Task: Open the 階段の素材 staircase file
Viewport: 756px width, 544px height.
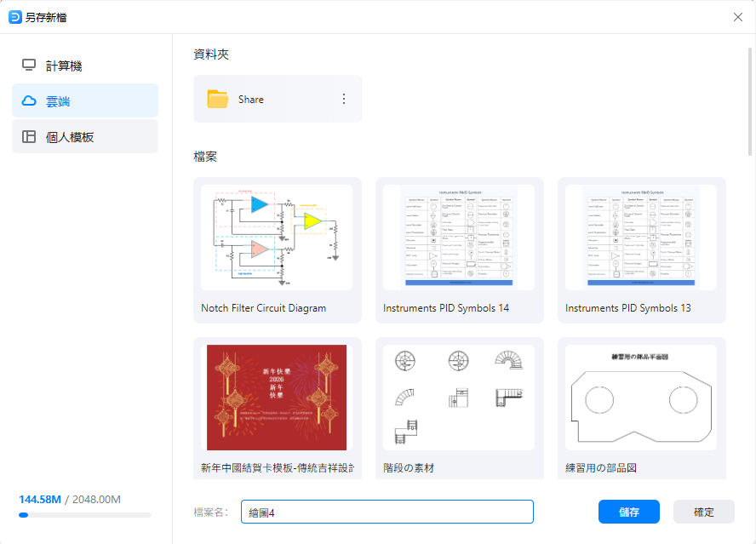Action: [x=459, y=397]
